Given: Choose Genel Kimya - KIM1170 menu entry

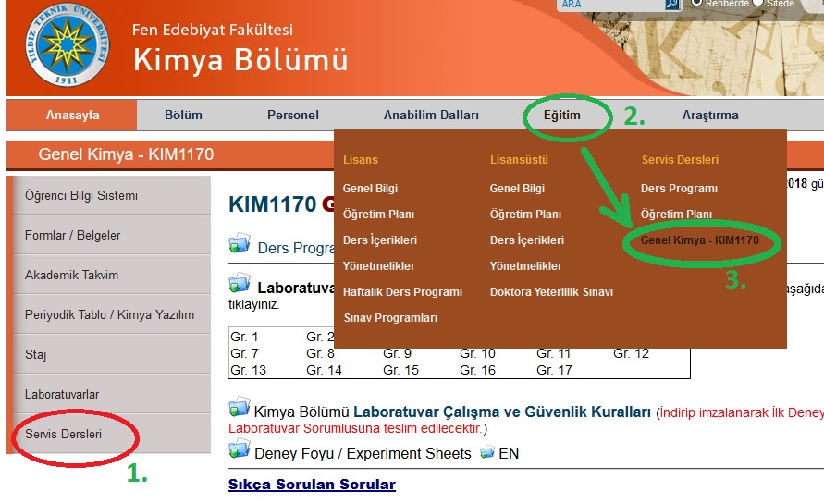Looking at the screenshot, I should click(700, 240).
